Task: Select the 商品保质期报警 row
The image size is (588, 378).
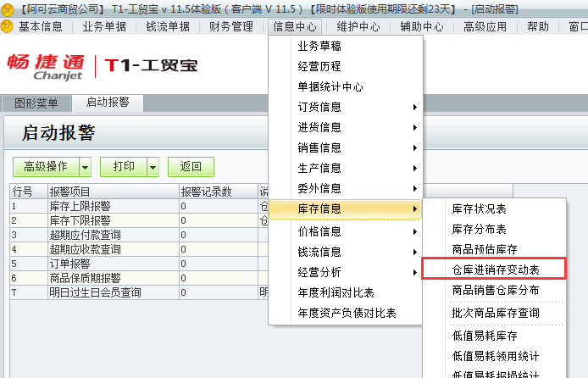Action: pos(139,278)
